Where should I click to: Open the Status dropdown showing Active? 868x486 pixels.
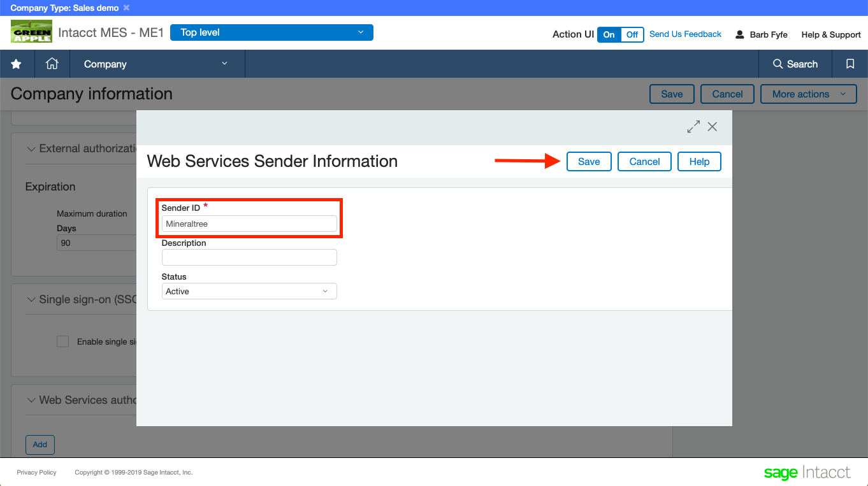[x=249, y=291]
